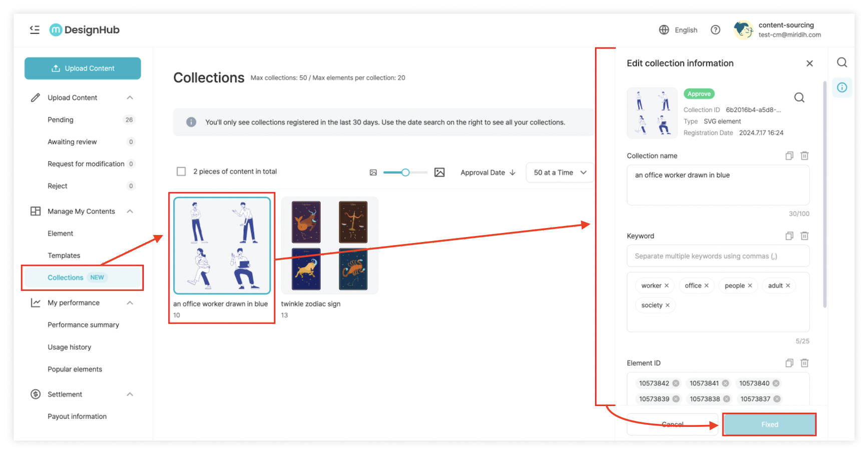Click the large thumbnail size icon

tap(440, 172)
